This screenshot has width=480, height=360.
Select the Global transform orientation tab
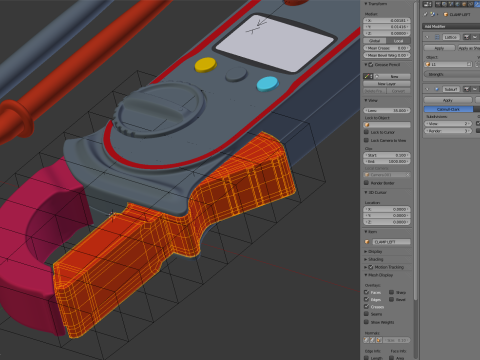click(x=375, y=41)
